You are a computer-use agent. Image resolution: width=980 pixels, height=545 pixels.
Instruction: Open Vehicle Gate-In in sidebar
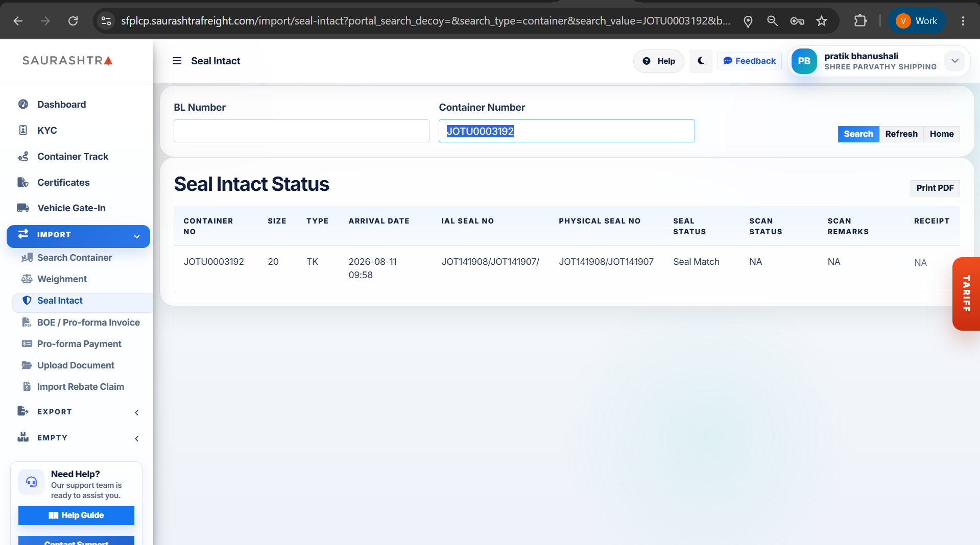pos(71,208)
